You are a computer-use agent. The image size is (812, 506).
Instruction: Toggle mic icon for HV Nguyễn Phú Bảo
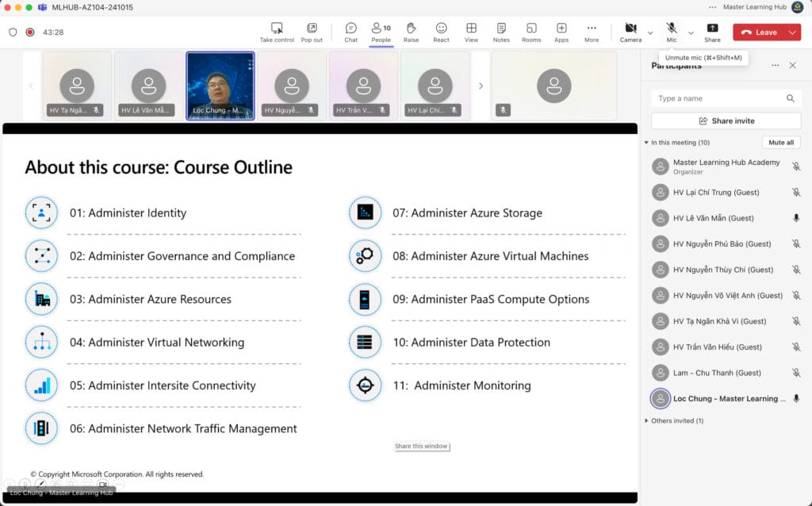coord(796,243)
